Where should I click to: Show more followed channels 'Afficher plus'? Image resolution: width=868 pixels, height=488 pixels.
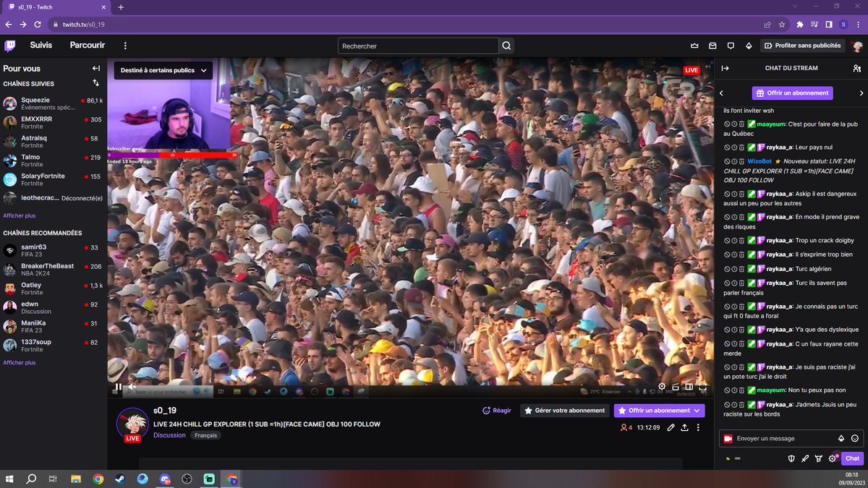point(20,215)
